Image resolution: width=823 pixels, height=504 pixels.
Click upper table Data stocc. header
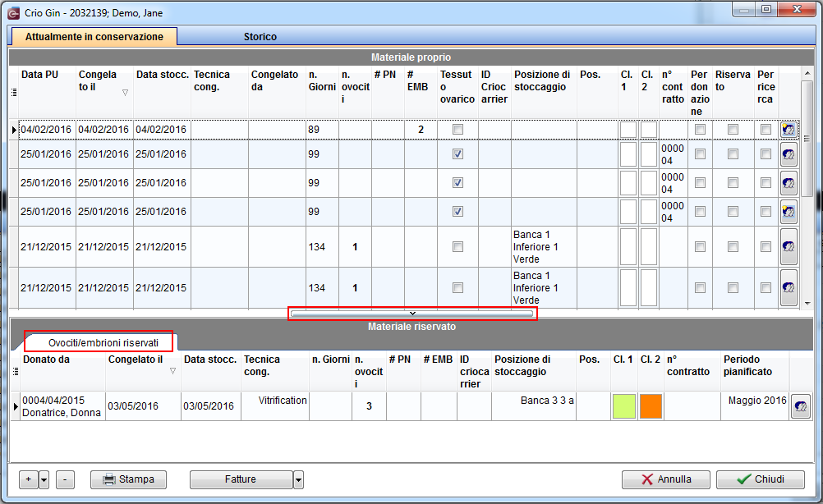pyautogui.click(x=162, y=92)
